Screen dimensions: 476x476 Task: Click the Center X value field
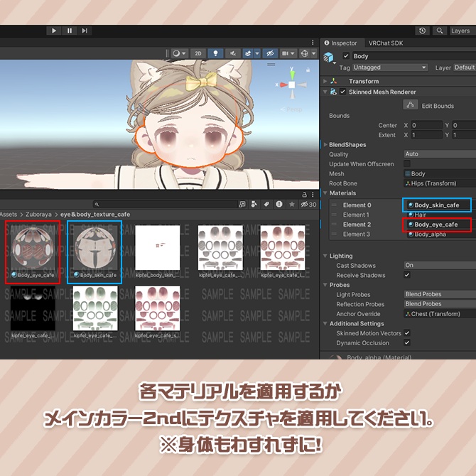click(x=426, y=125)
